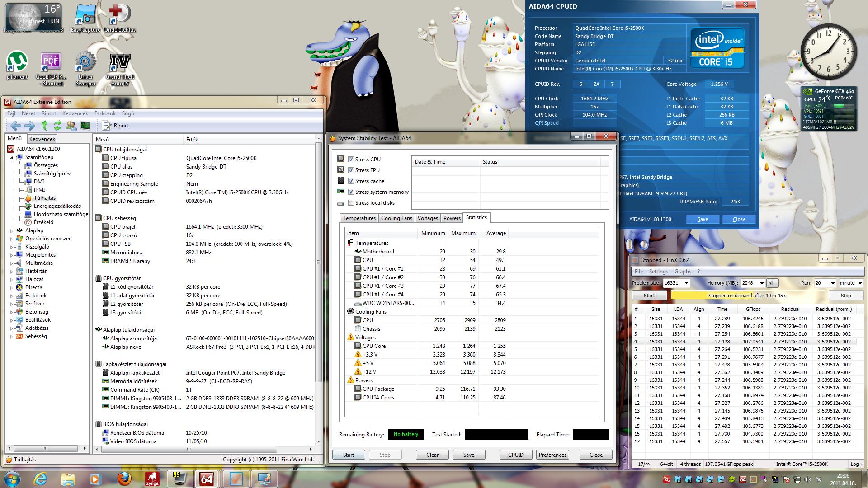Click the green refresh arrows toolbar icon
The height and width of the screenshot is (488, 868).
tap(58, 126)
